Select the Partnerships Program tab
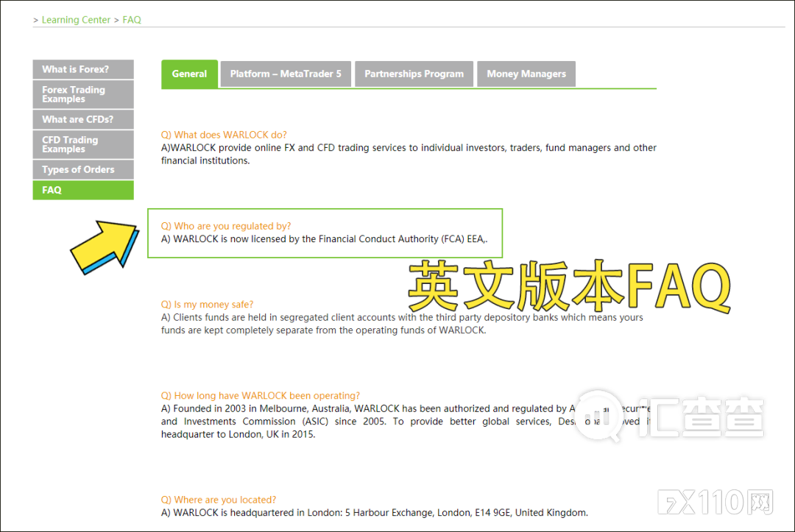The width and height of the screenshot is (795, 532). [x=414, y=74]
